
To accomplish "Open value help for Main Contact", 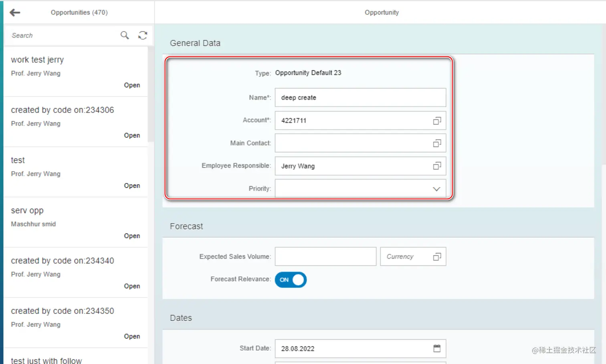I will coord(437,143).
